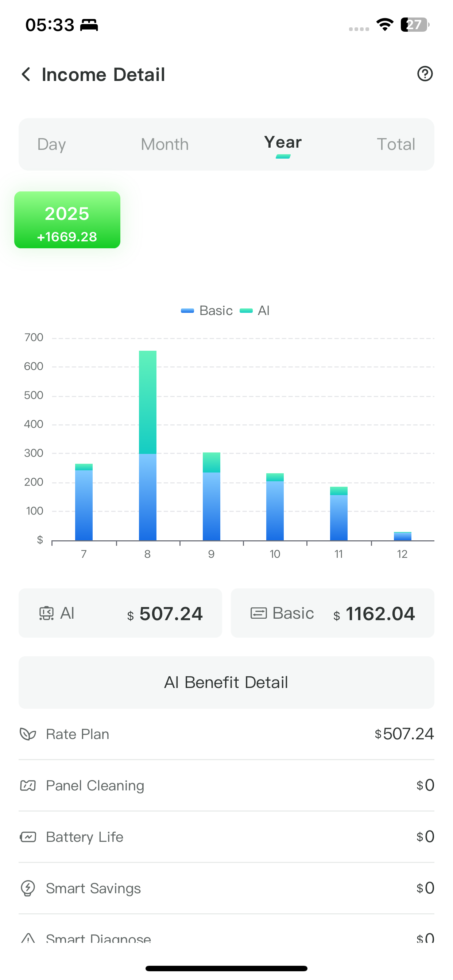Tap the month 8 bar in chart

[148, 445]
